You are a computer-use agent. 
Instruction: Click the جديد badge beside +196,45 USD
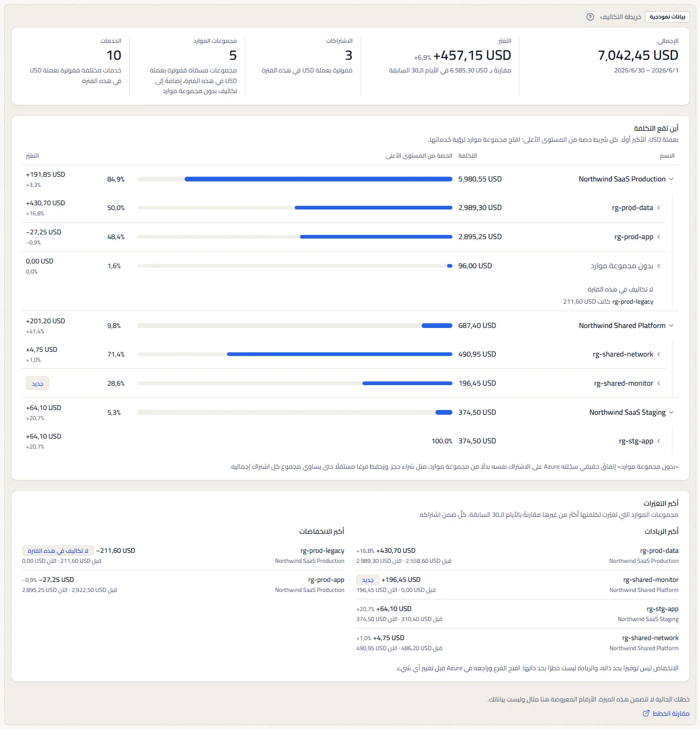pyautogui.click(x=368, y=580)
